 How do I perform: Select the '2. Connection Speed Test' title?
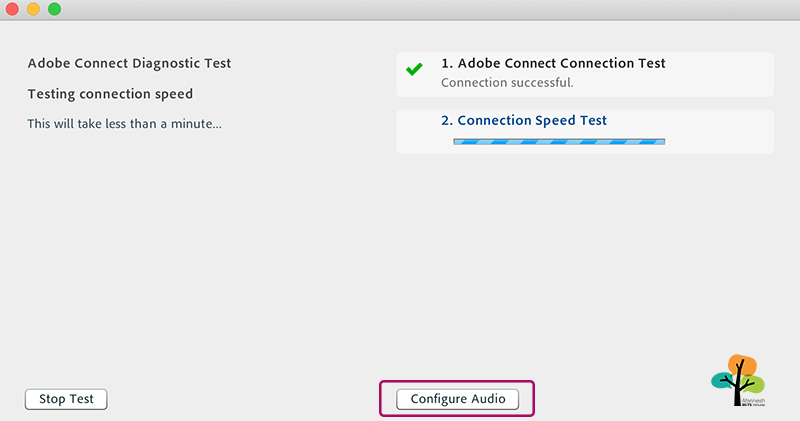(x=524, y=120)
